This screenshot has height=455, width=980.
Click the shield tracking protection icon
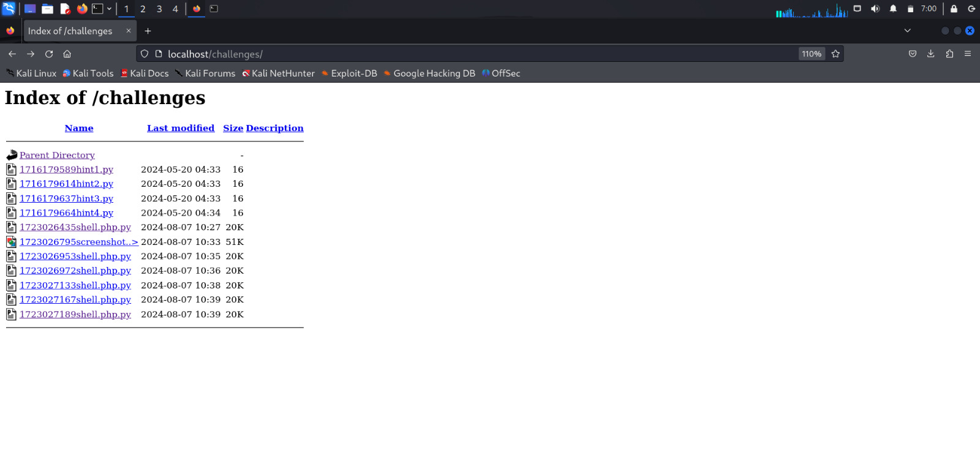(x=145, y=54)
